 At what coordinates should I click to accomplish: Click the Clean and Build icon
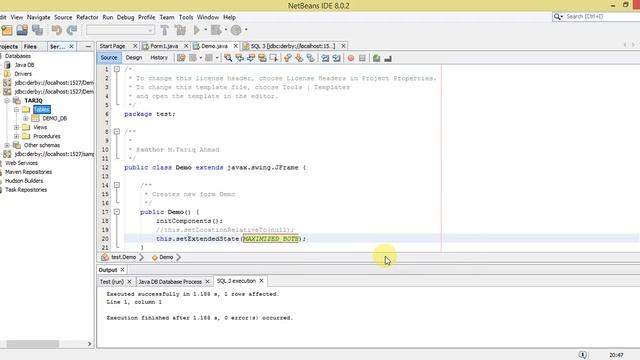point(180,30)
